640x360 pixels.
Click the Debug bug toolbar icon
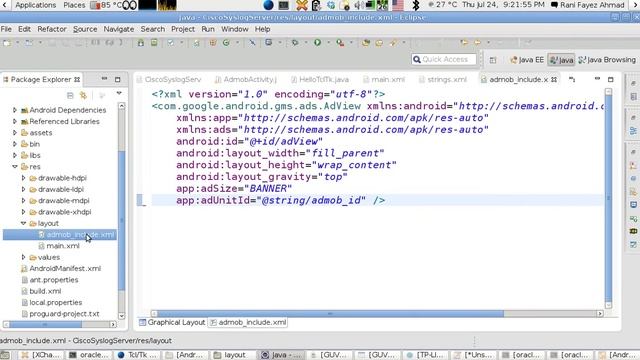coord(295,42)
